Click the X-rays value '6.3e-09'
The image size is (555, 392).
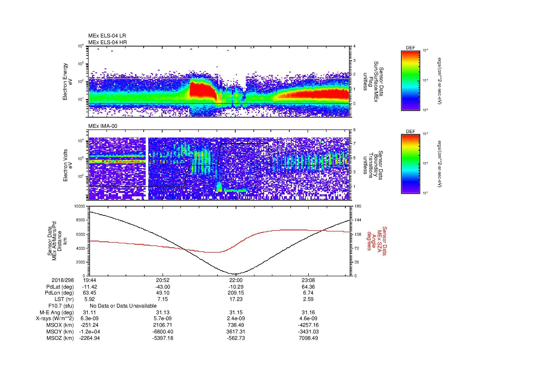[89, 318]
